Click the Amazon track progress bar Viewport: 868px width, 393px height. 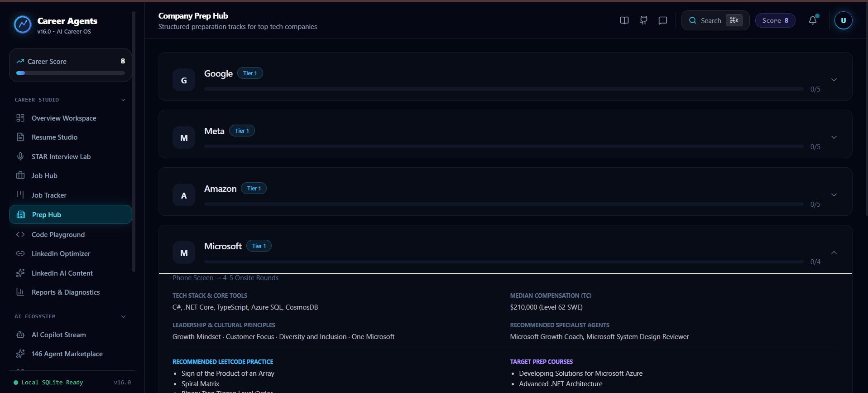coord(504,204)
